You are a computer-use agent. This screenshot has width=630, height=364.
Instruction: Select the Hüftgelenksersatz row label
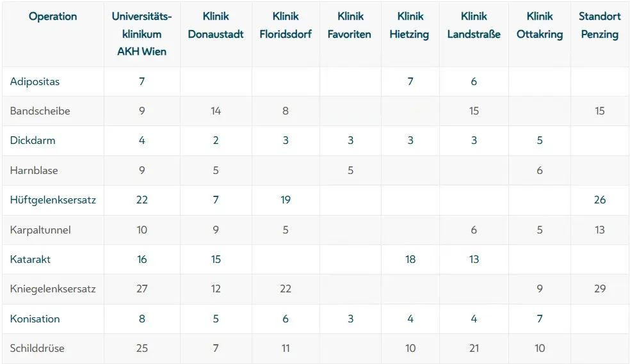pos(53,200)
